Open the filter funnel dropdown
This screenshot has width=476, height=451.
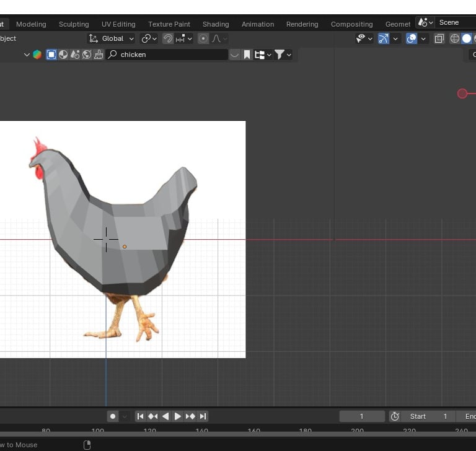tap(283, 55)
